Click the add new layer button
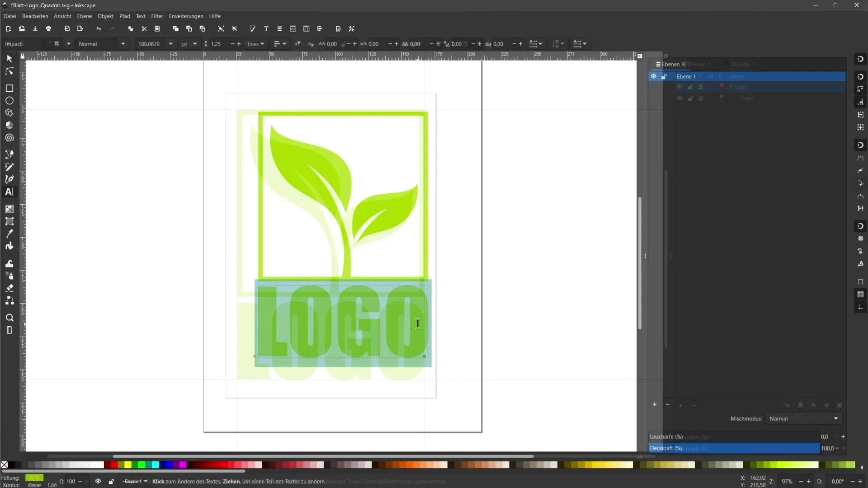The height and width of the screenshot is (488, 868). click(x=654, y=404)
